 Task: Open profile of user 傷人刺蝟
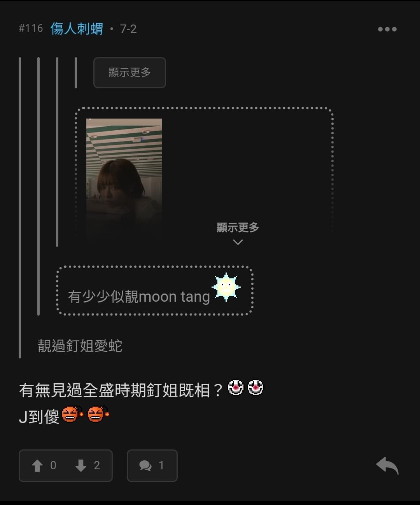pyautogui.click(x=77, y=29)
